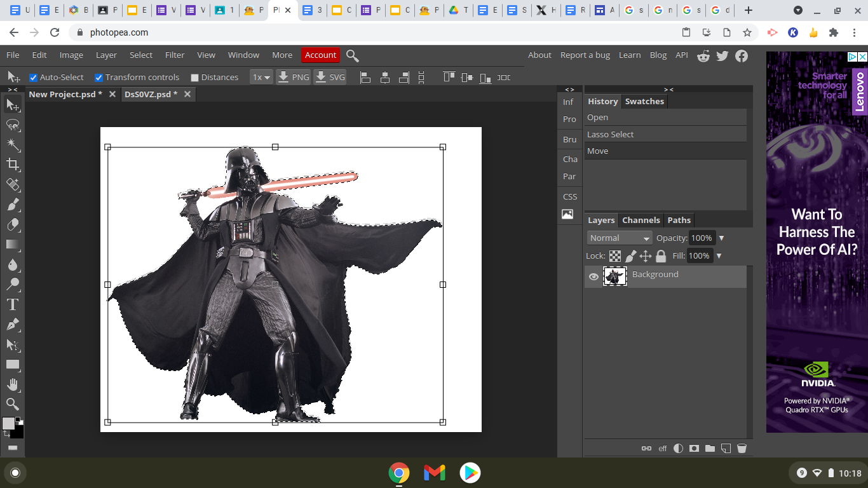The image size is (868, 488).
Task: Select the Brush tool
Action: point(13,205)
